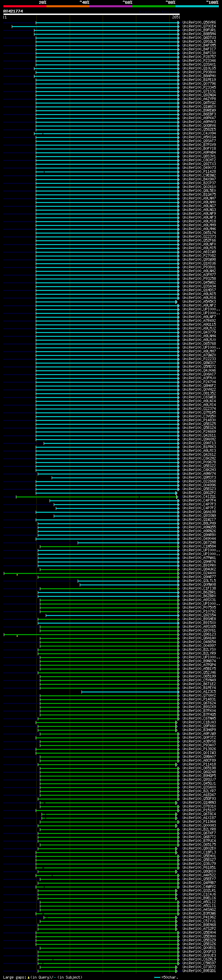222x980 pixels.
Task: Open hit UniRef100_P93800
Action: [x=199, y=72]
